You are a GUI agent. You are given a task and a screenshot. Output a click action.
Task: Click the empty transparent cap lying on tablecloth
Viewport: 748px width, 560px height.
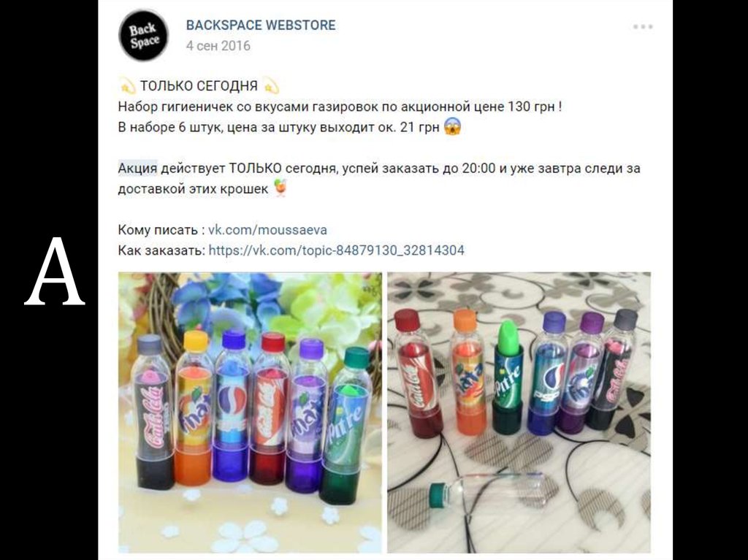486,492
